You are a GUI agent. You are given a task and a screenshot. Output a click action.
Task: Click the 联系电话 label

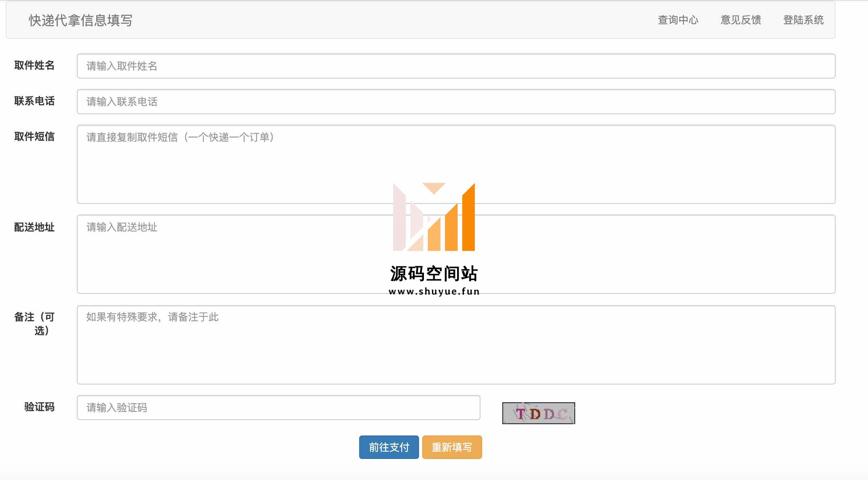point(34,101)
